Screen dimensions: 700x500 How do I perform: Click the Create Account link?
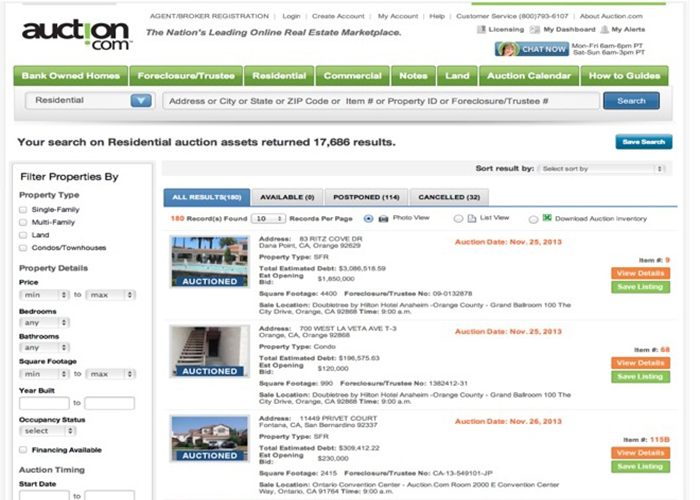[338, 16]
